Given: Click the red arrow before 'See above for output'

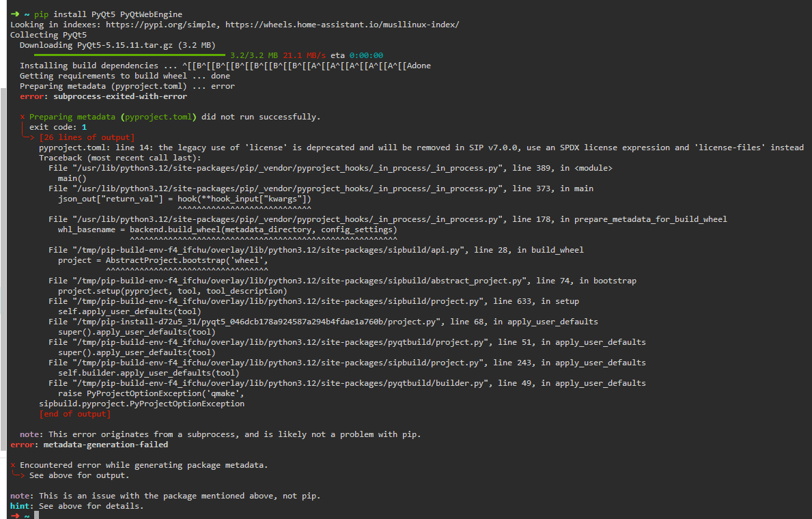Looking at the screenshot, I should pyautogui.click(x=18, y=475).
